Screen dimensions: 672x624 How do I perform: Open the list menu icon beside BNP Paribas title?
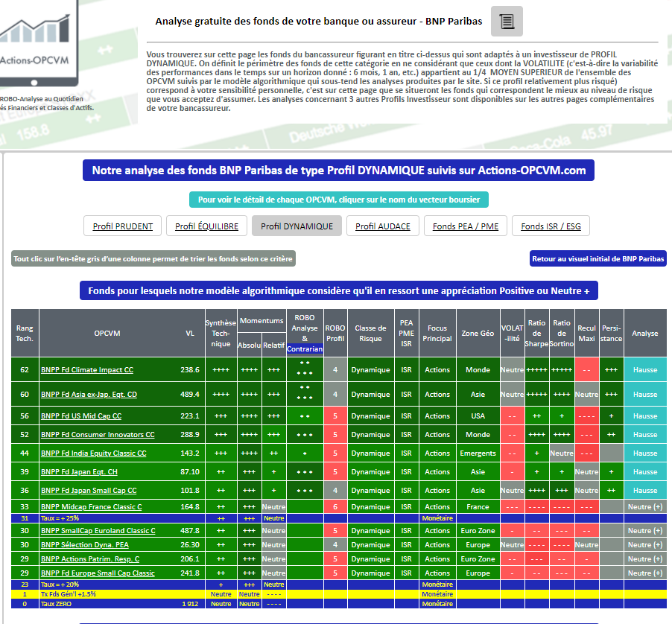pos(507,21)
